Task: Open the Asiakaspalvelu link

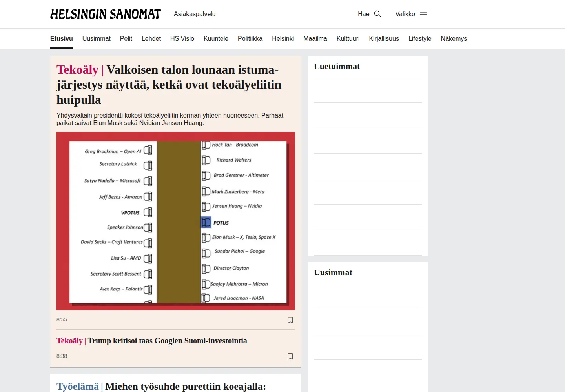Action: [195, 14]
